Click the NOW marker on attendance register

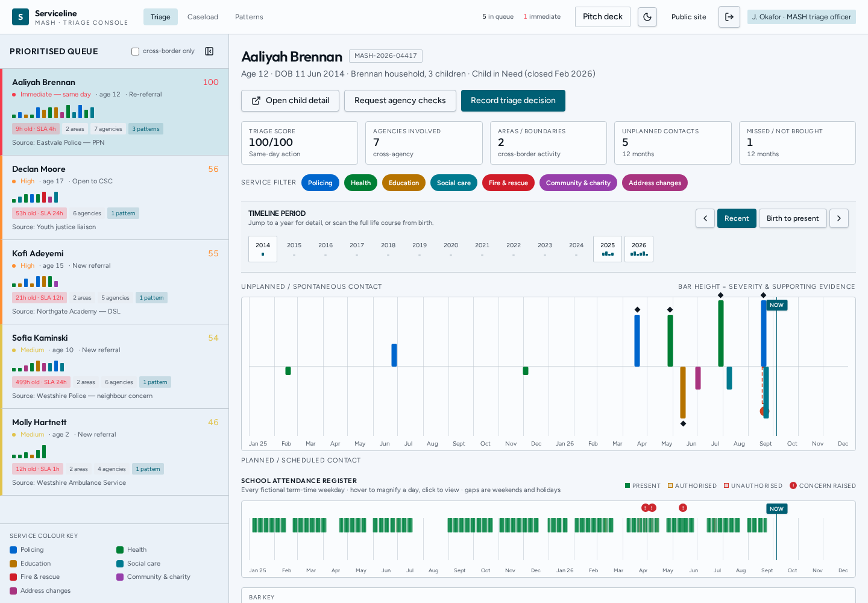[777, 509]
